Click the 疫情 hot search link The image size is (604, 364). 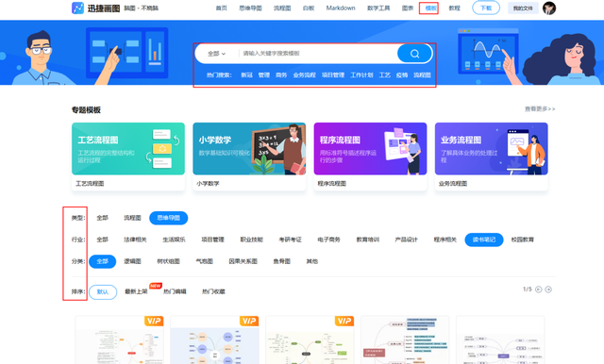[402, 75]
